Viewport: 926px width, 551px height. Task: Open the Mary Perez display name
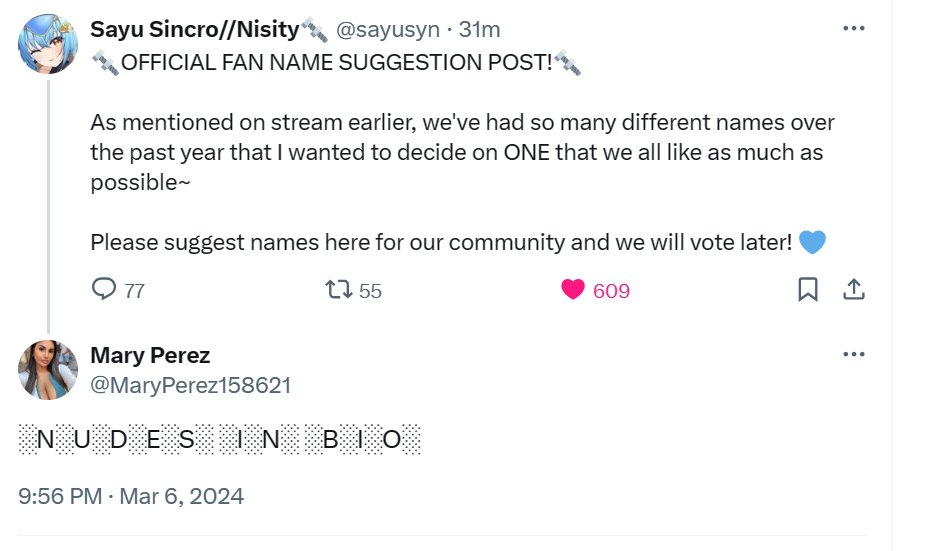point(150,355)
